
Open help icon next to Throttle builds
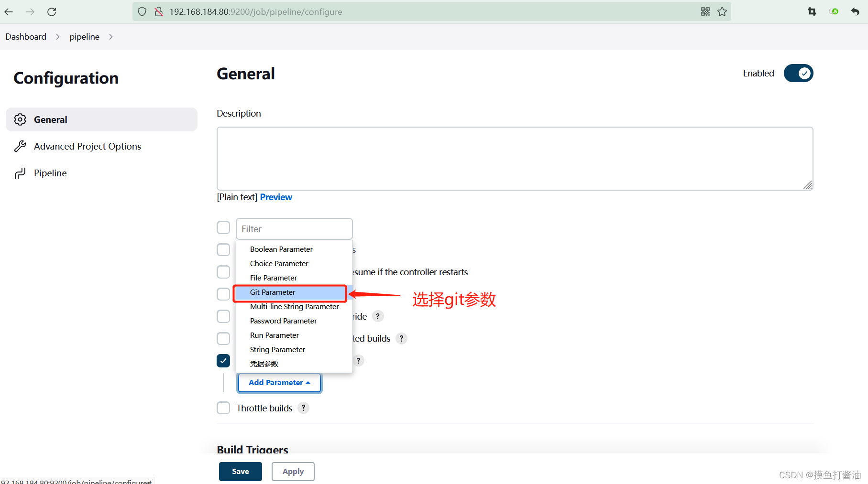pos(303,408)
